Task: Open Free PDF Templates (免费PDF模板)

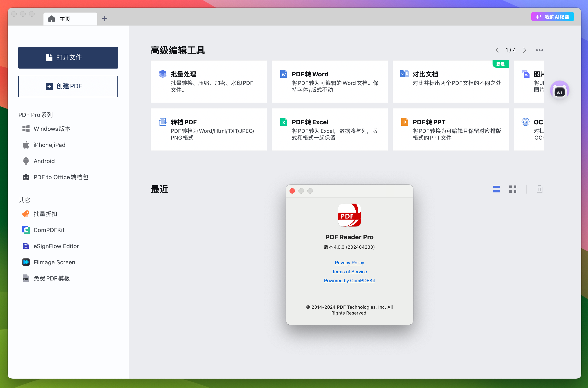Action: [x=46, y=278]
